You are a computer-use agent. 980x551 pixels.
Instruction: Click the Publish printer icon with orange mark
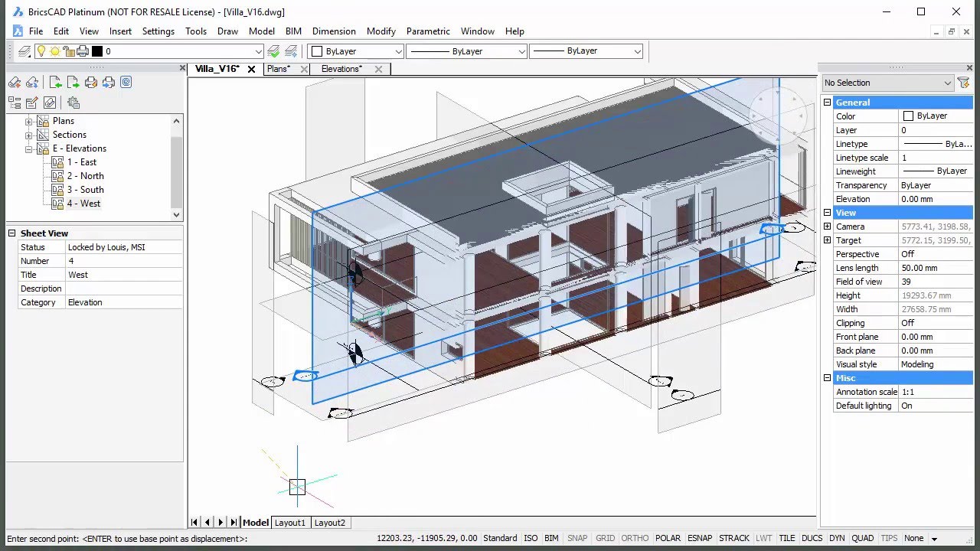[x=91, y=83]
